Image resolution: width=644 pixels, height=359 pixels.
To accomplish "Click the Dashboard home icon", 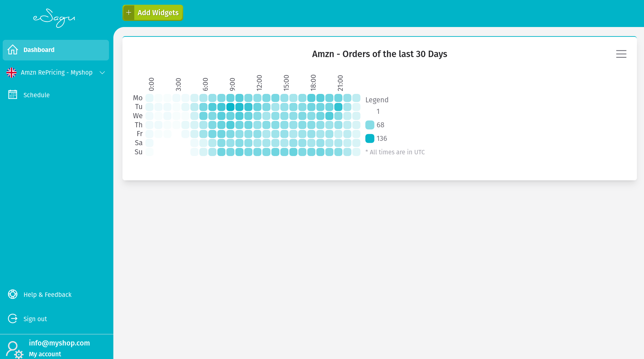I will coord(13,50).
